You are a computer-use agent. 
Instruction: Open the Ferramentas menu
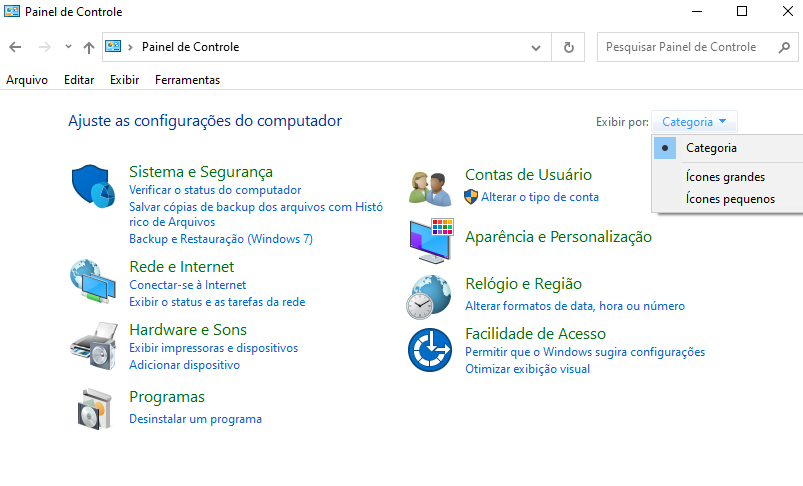[187, 80]
